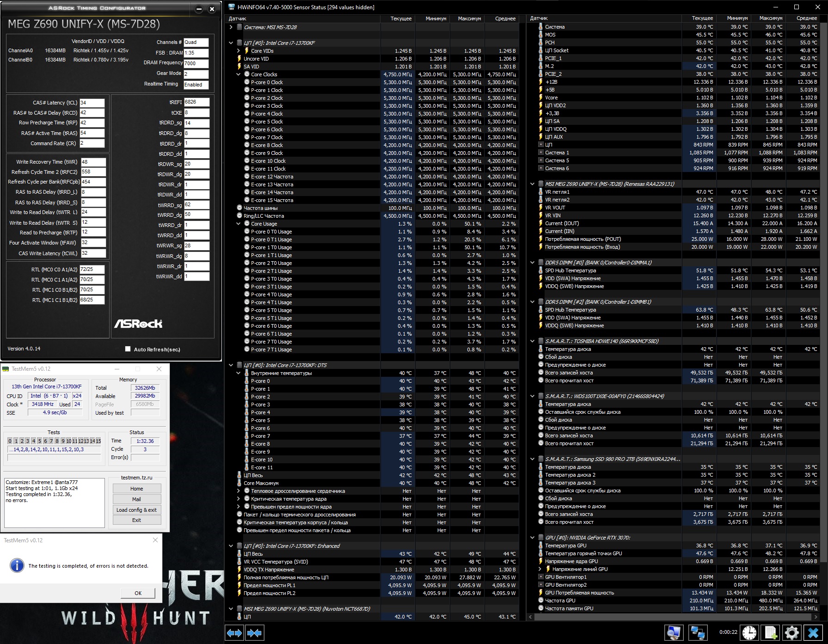Click the thermometer icon beside MOS
Screen dimensions: 828x644
click(x=540, y=35)
